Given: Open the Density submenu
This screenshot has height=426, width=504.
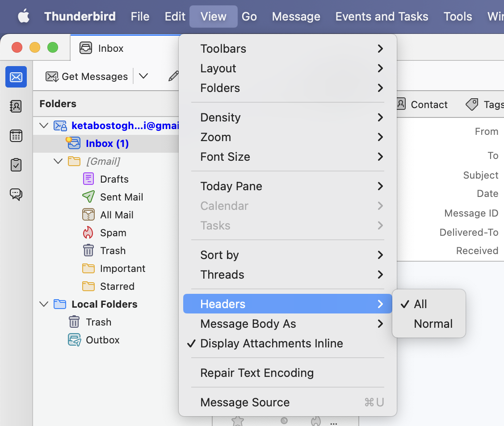Looking at the screenshot, I should (220, 117).
